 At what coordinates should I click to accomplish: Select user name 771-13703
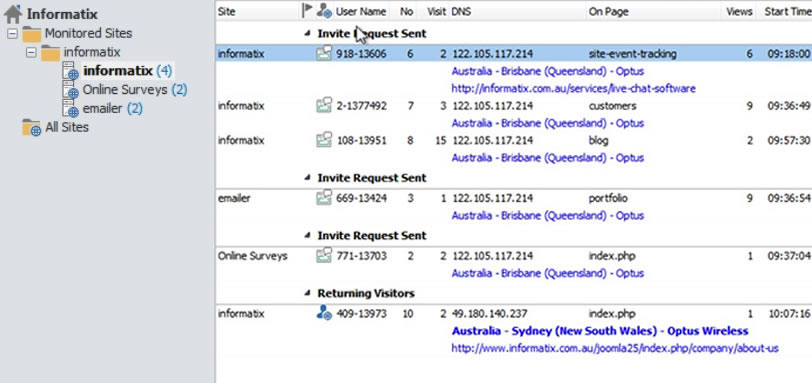(x=361, y=256)
